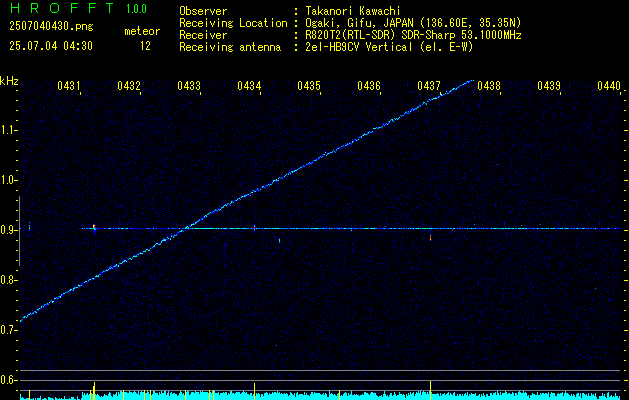Click the 0.9 kHz frequency label
This screenshot has width=629, height=400.
[x=7, y=230]
